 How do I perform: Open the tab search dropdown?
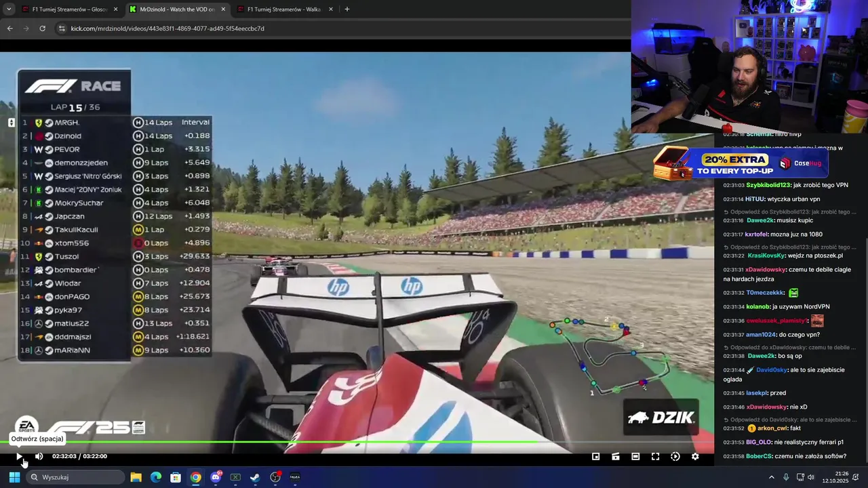(x=9, y=9)
